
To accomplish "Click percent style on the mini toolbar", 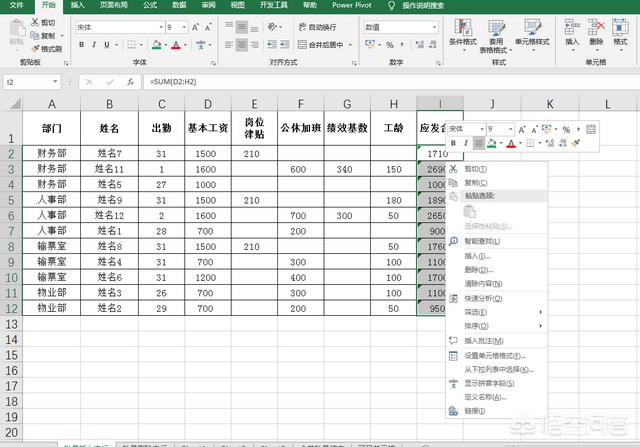I will coord(566,129).
